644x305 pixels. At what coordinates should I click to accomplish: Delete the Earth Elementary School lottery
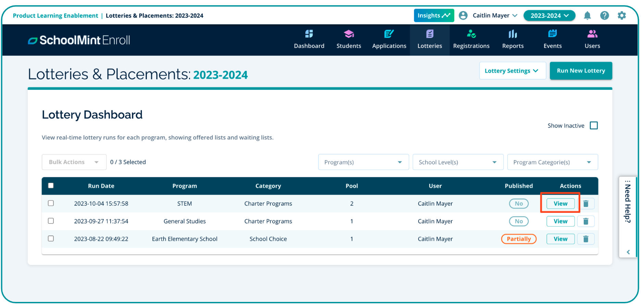pyautogui.click(x=586, y=239)
